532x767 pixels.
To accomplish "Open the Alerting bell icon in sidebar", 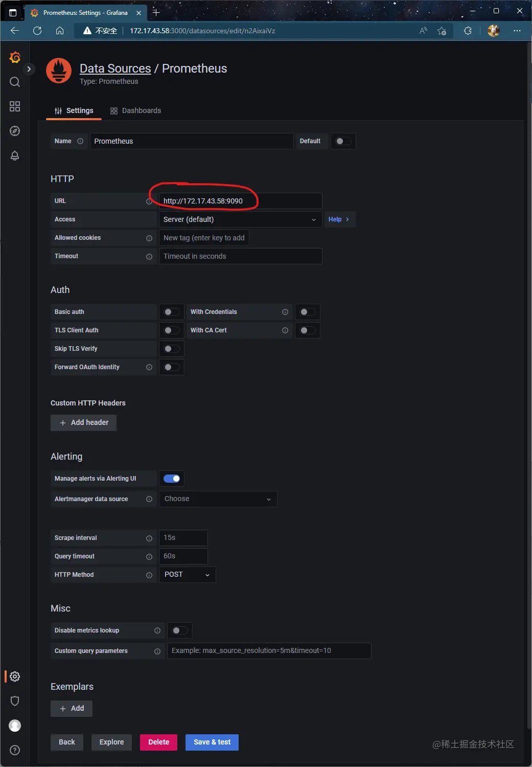I will click(x=15, y=155).
